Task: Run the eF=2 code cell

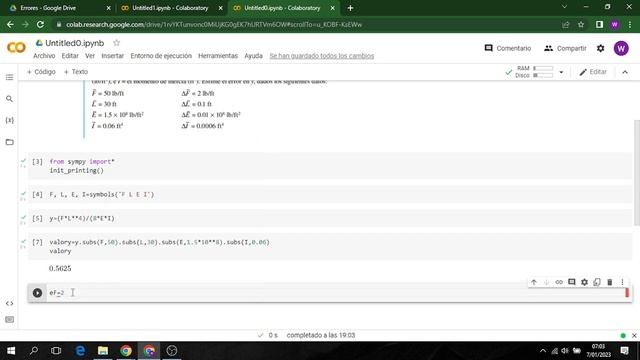Action: (x=37, y=293)
